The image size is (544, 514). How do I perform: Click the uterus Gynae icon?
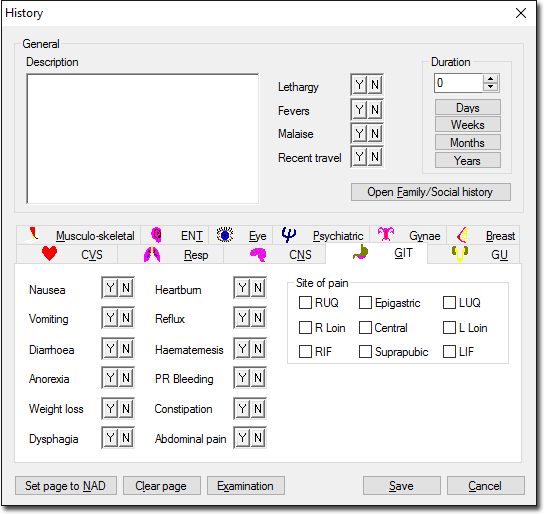point(386,234)
